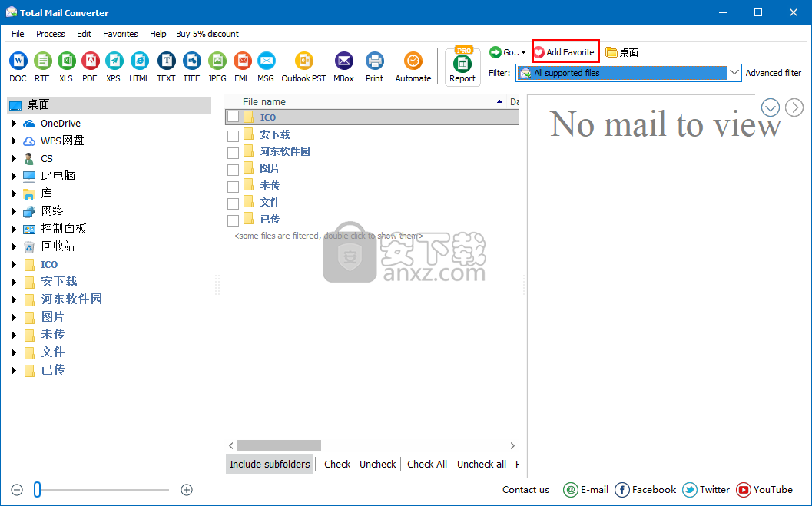Choose JPEG as output format
This screenshot has width=812, height=506.
(x=217, y=67)
